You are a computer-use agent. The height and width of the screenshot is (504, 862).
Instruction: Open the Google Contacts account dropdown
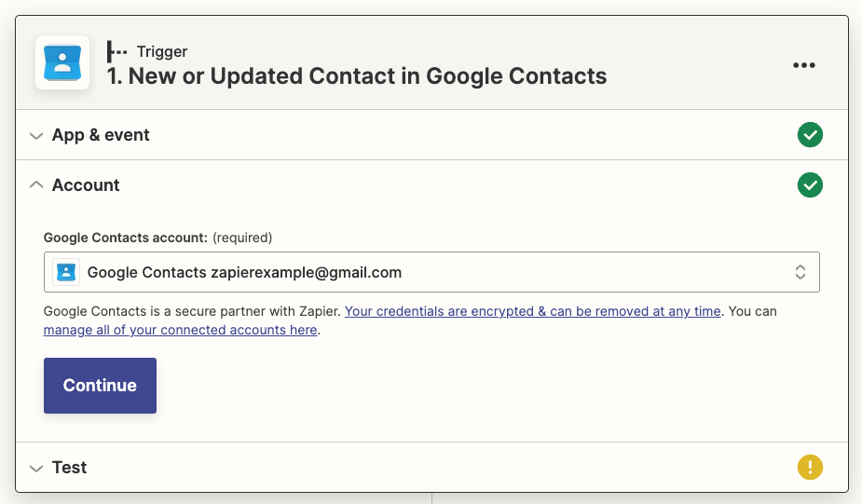(431, 272)
